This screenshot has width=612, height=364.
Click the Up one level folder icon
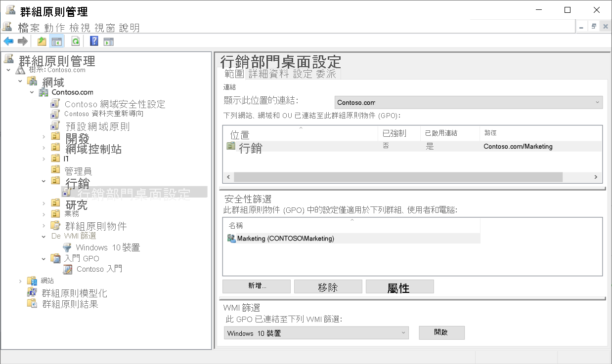42,41
